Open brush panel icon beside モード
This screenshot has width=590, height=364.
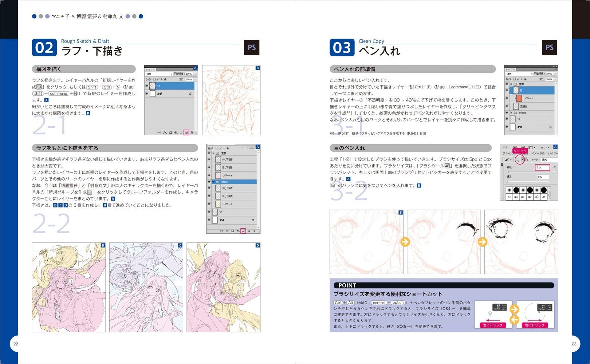[x=527, y=160]
